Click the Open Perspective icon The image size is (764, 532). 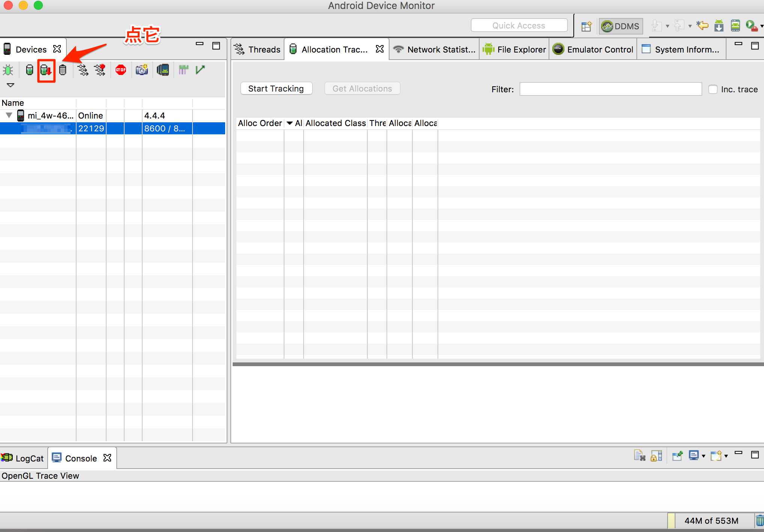coord(586,26)
